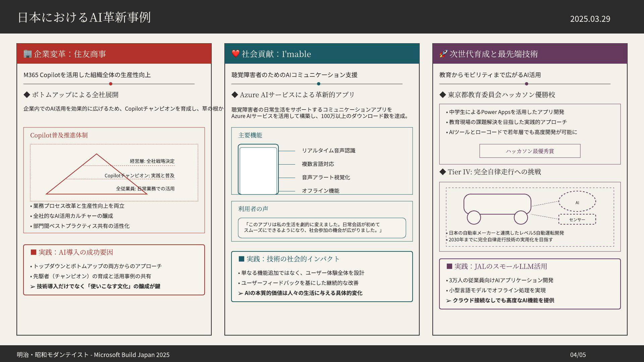
Task: Select bullet 日本の自動車メーカーと連携したレベル5自動運転開発
Action: [505, 233]
